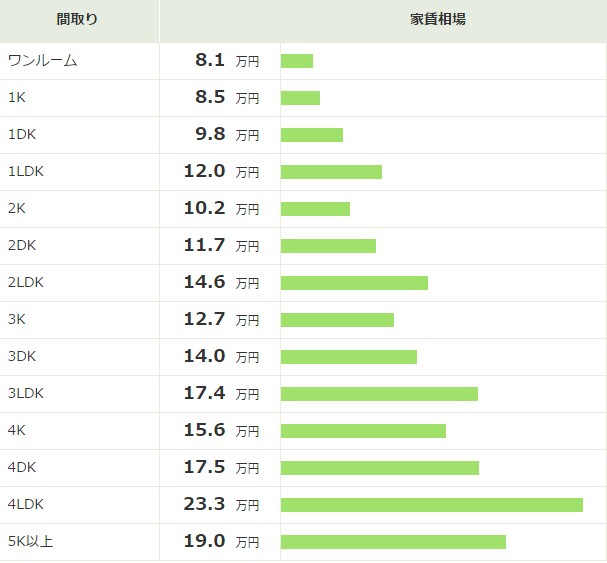Click the 2DK layout label
This screenshot has width=607, height=563.
22,245
